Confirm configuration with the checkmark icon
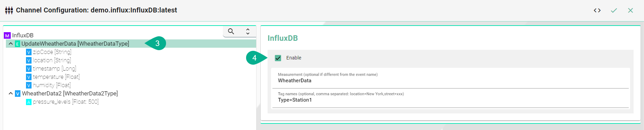Screen dimensions: 644x130 [614, 10]
